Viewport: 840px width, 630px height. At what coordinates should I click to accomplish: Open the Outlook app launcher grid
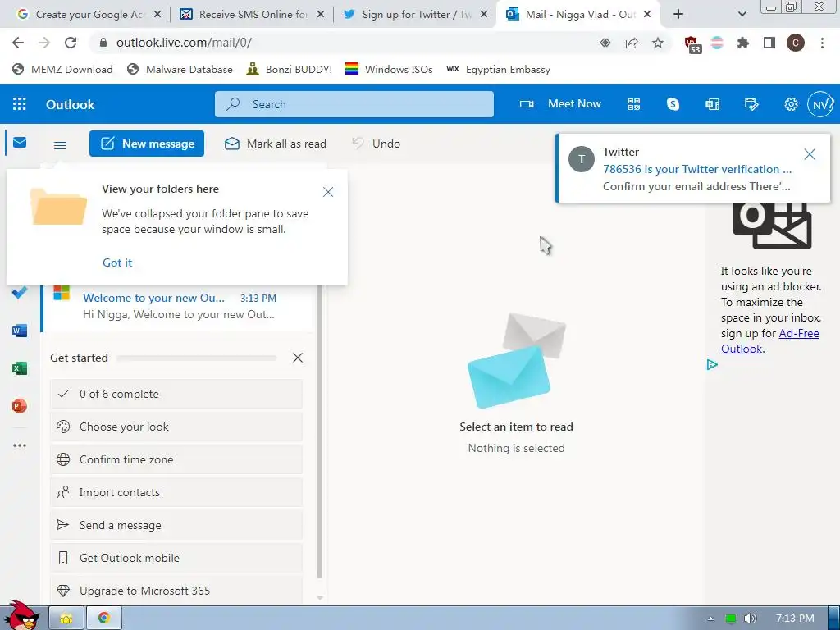click(20, 104)
